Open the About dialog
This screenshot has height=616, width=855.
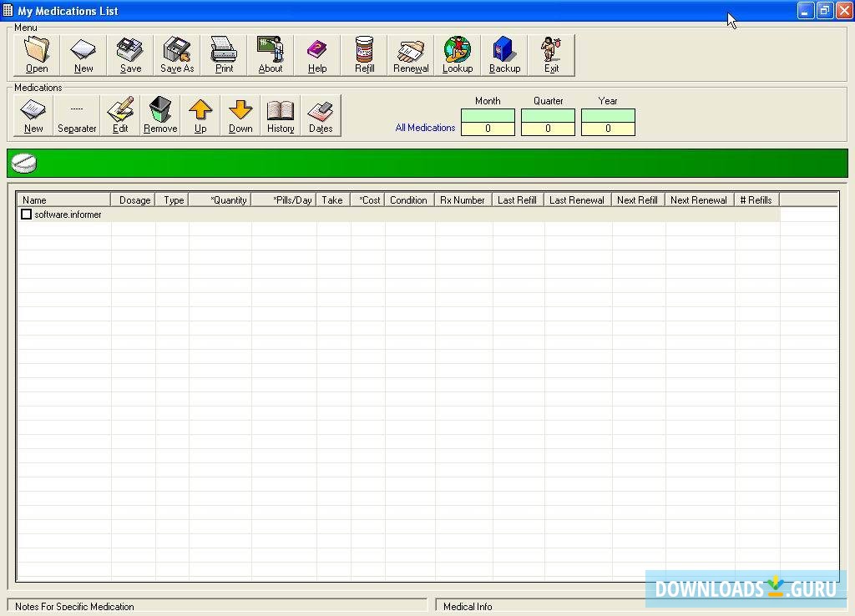(271, 55)
